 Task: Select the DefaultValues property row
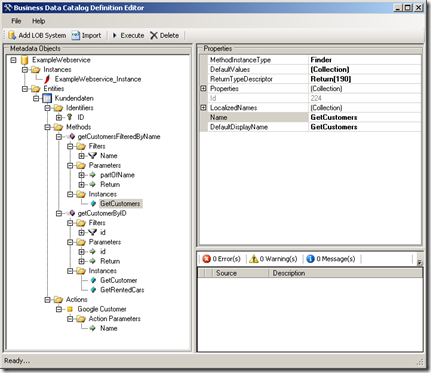(x=310, y=69)
